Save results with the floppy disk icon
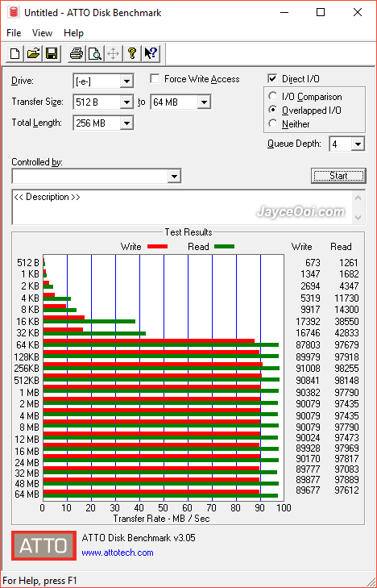The height and width of the screenshot is (588, 377). coord(52,53)
